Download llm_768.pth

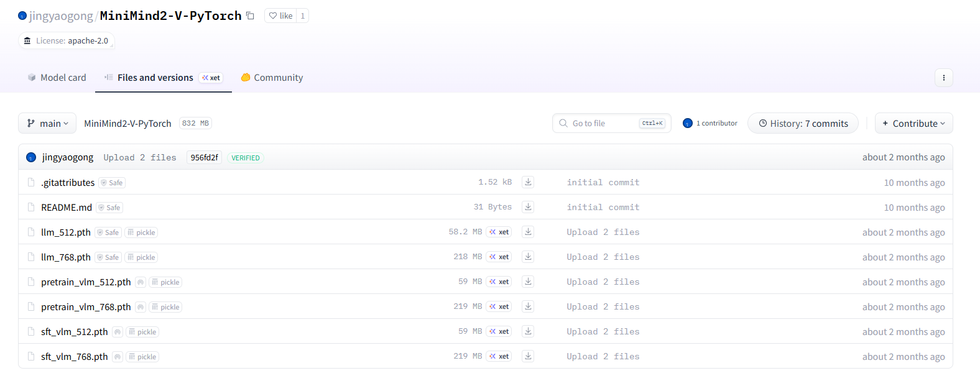tap(528, 257)
